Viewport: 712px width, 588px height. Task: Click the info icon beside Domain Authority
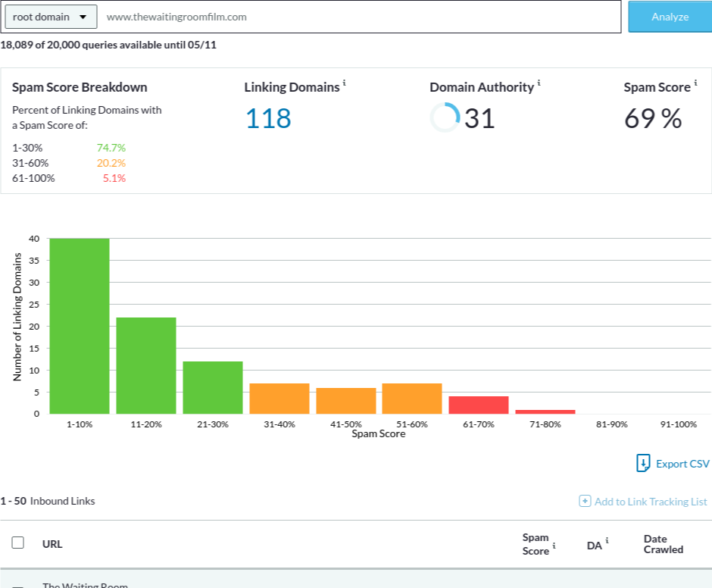pos(539,83)
